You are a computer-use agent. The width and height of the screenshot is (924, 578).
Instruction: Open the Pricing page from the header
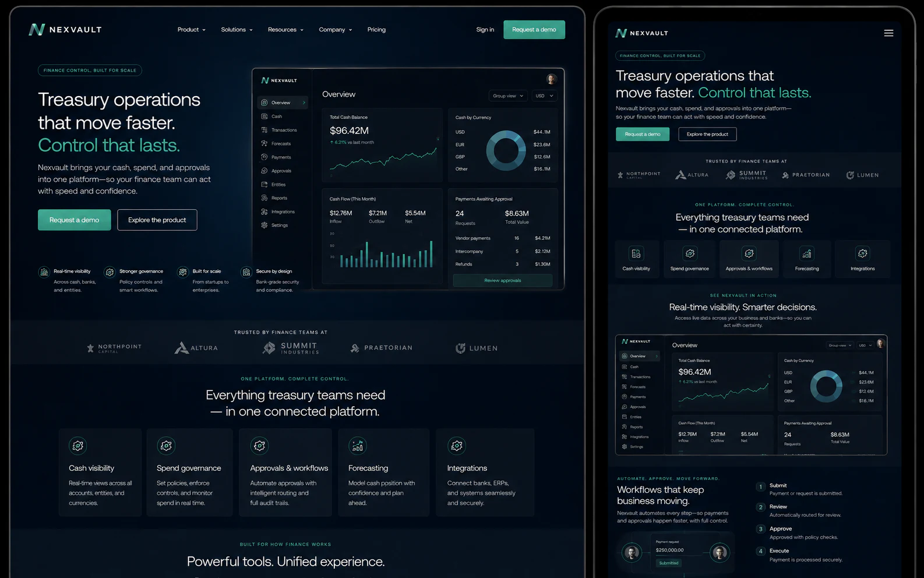coord(376,30)
